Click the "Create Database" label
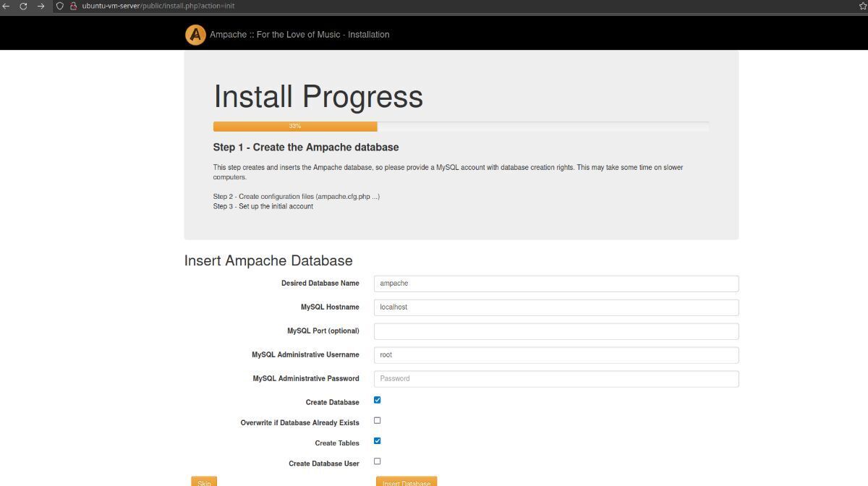Image resolution: width=868 pixels, height=486 pixels. 333,403
